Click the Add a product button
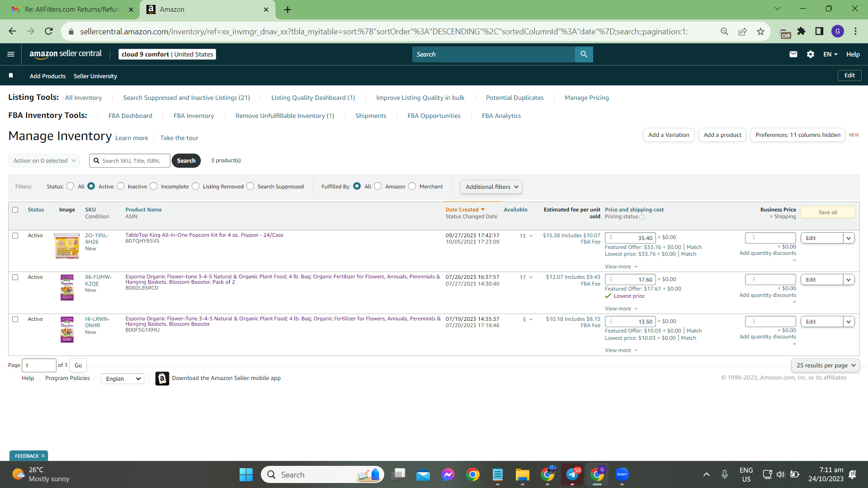This screenshot has width=868, height=488. [x=722, y=135]
